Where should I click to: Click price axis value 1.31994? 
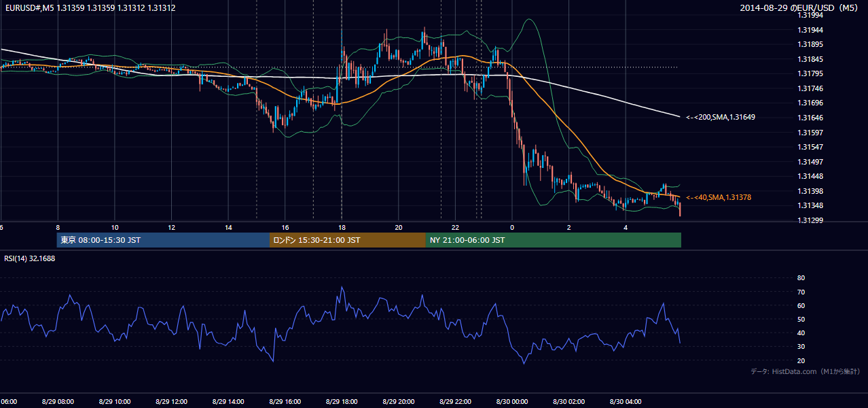(810, 15)
